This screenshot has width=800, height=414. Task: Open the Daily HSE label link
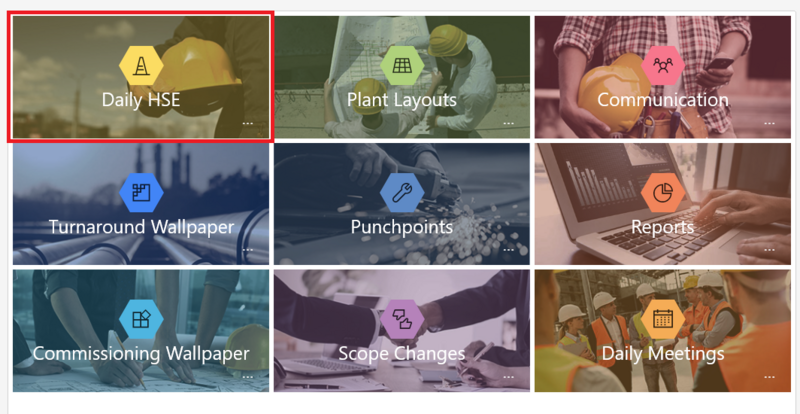click(x=141, y=100)
